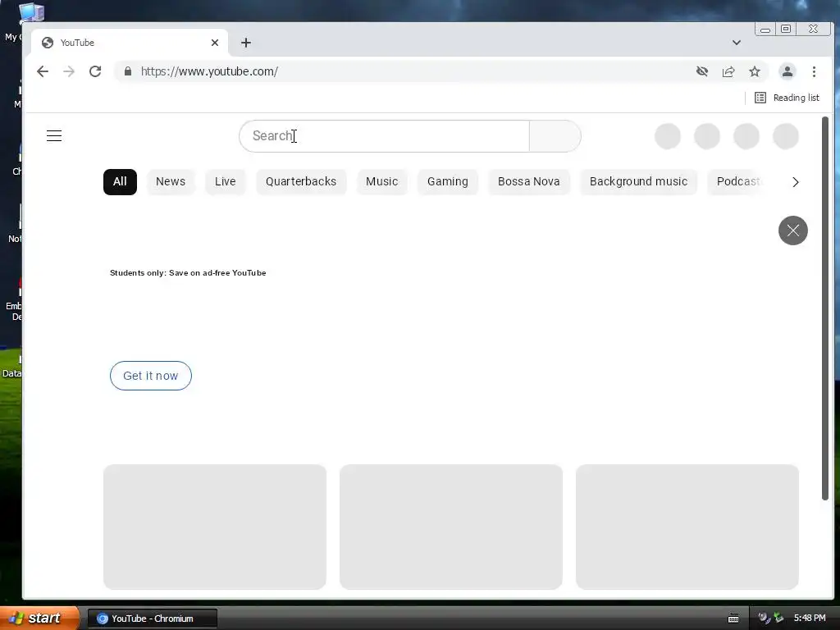Open the middle loading video thumbnail
Screen dimensions: 840x630
[x=451, y=527]
